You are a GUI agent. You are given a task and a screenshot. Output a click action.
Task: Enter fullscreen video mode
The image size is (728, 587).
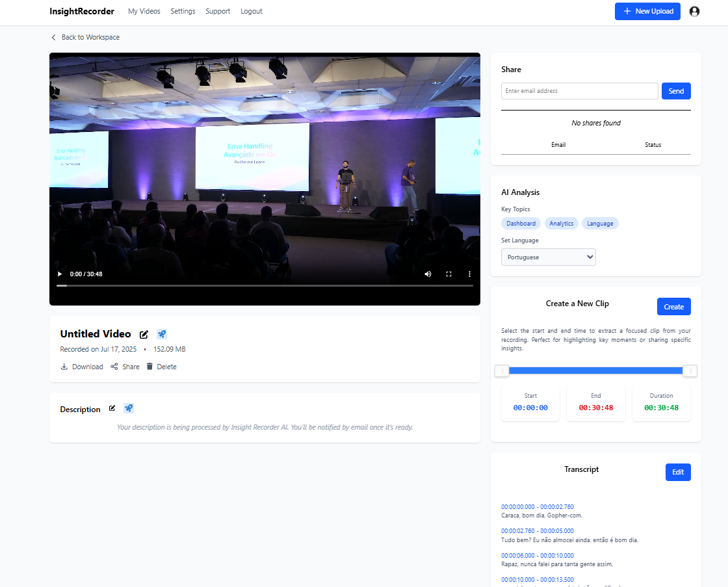[x=448, y=274]
